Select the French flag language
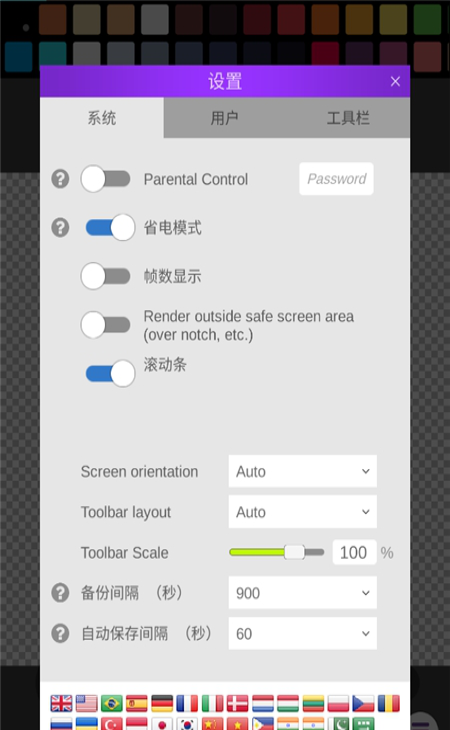 point(187,703)
